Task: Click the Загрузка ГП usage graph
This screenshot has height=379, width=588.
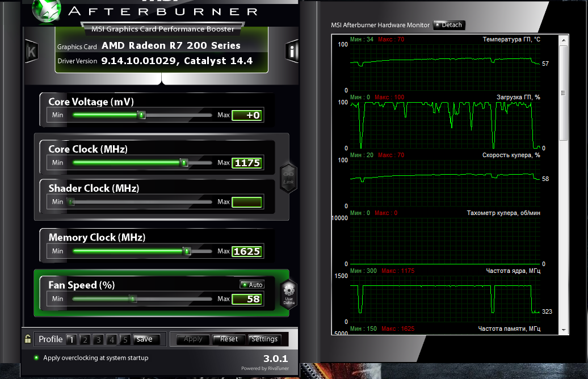Action: coord(445,125)
